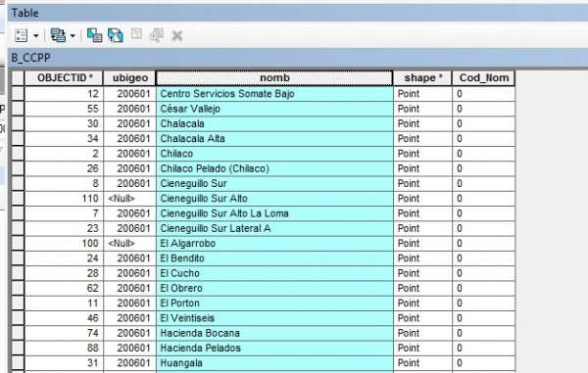Viewport: 588px width, 373px height.
Task: Click the Related Tables icon
Action: [58, 35]
